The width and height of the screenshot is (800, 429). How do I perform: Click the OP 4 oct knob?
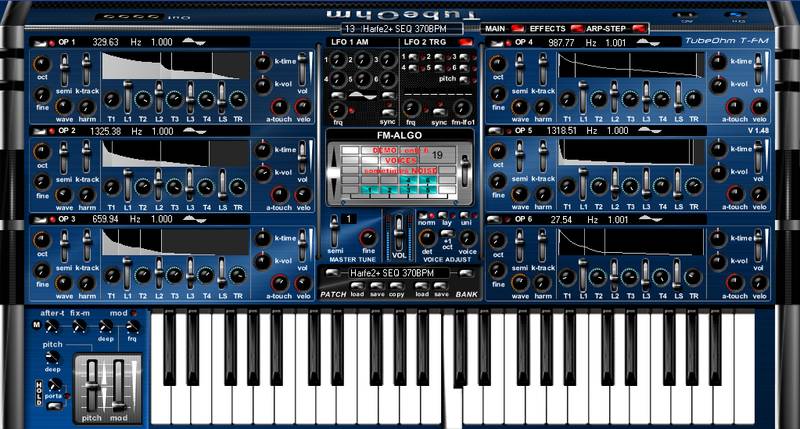[x=498, y=64]
